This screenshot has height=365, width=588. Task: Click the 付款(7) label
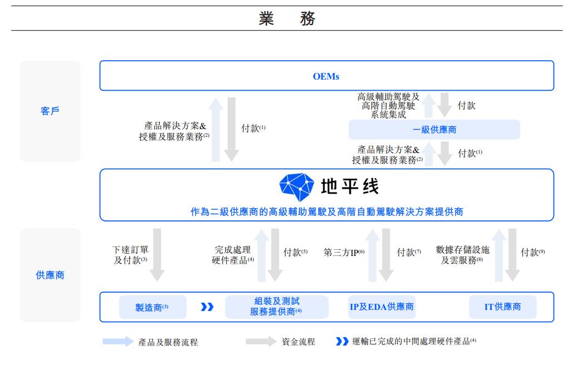409,253
